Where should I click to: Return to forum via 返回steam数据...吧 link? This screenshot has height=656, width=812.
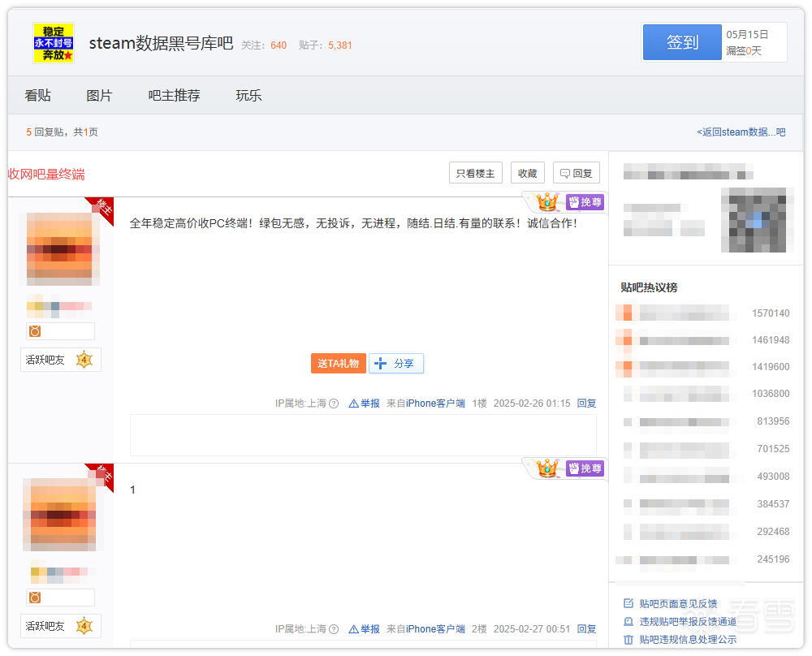741,132
